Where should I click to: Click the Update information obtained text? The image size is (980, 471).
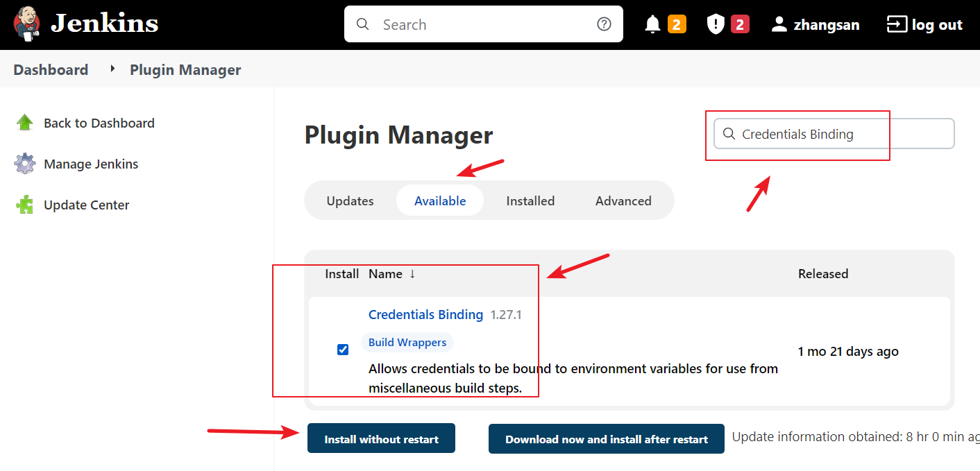click(x=856, y=436)
